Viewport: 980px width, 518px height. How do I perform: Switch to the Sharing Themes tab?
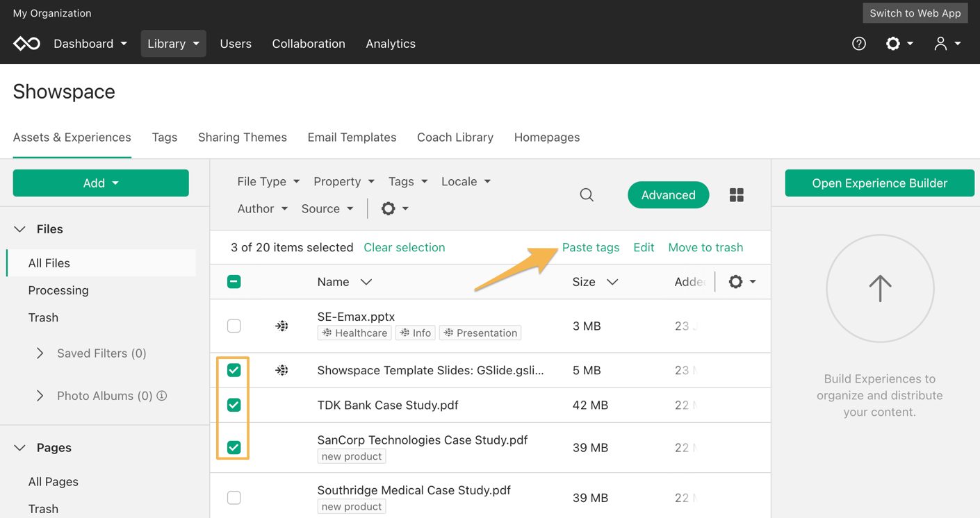click(243, 137)
